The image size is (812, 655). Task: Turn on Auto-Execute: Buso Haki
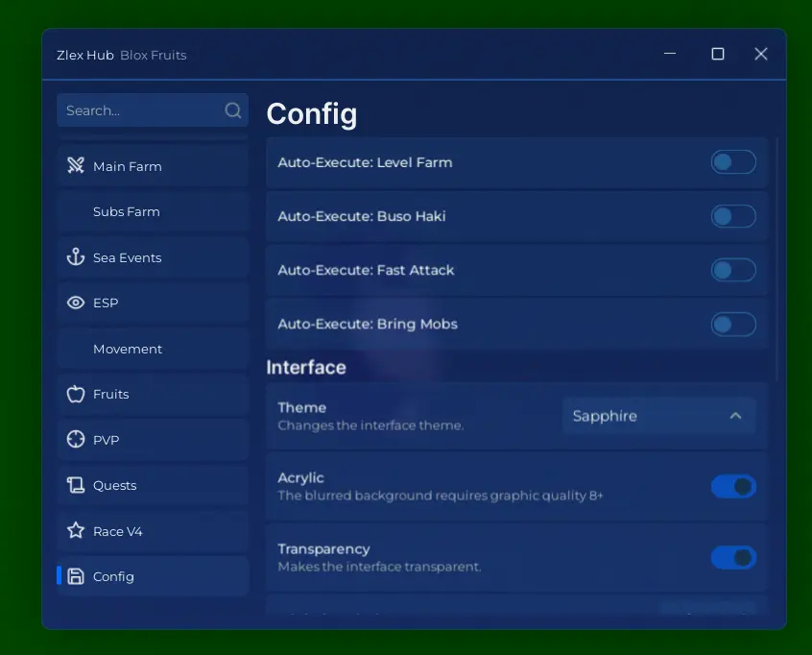point(733,216)
